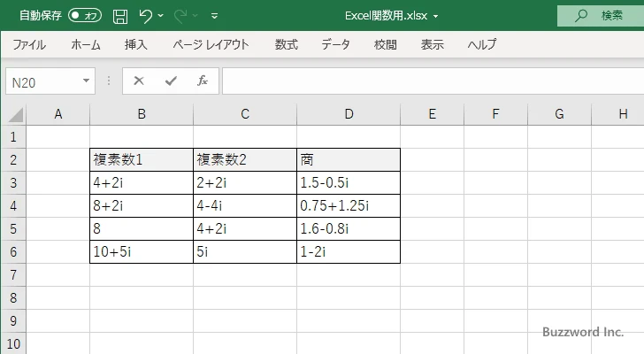
Task: Select row 2 header
Action: coord(13,160)
